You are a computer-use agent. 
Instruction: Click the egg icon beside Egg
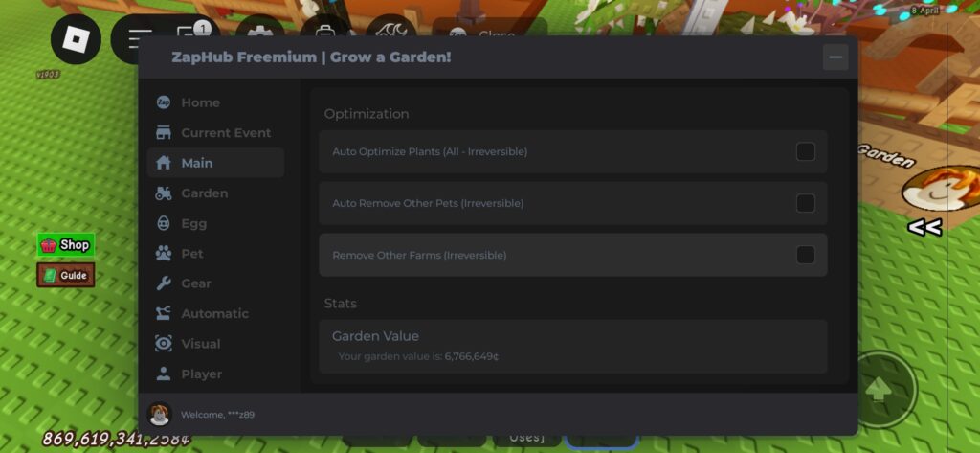coord(163,223)
